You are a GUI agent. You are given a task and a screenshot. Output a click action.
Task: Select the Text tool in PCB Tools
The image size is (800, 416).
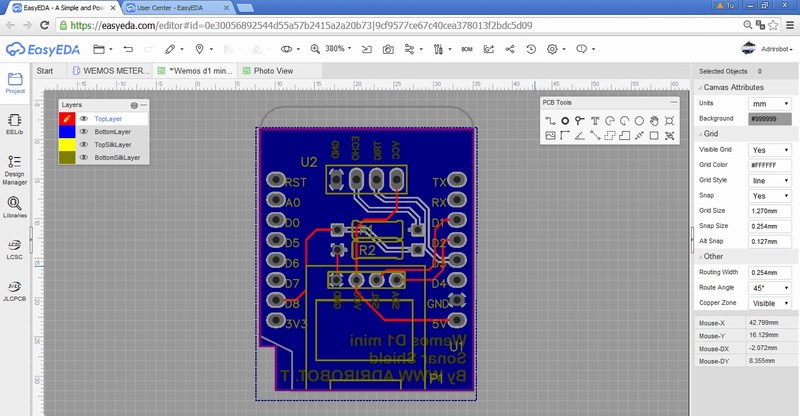tap(595, 121)
